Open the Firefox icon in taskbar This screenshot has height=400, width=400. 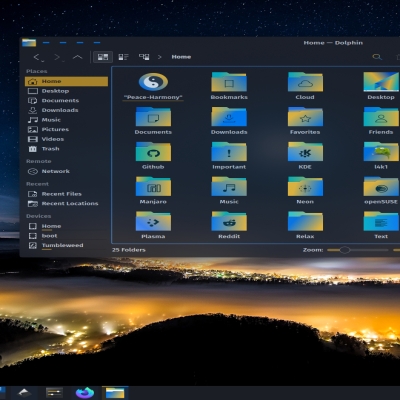[85, 393]
